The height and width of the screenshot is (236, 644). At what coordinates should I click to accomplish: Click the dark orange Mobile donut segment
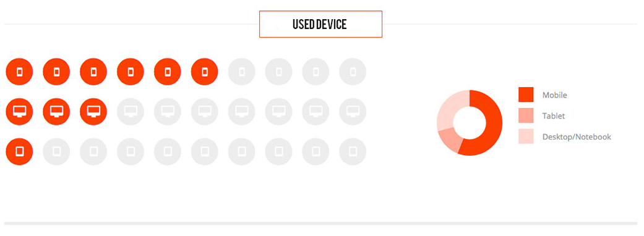click(494, 123)
